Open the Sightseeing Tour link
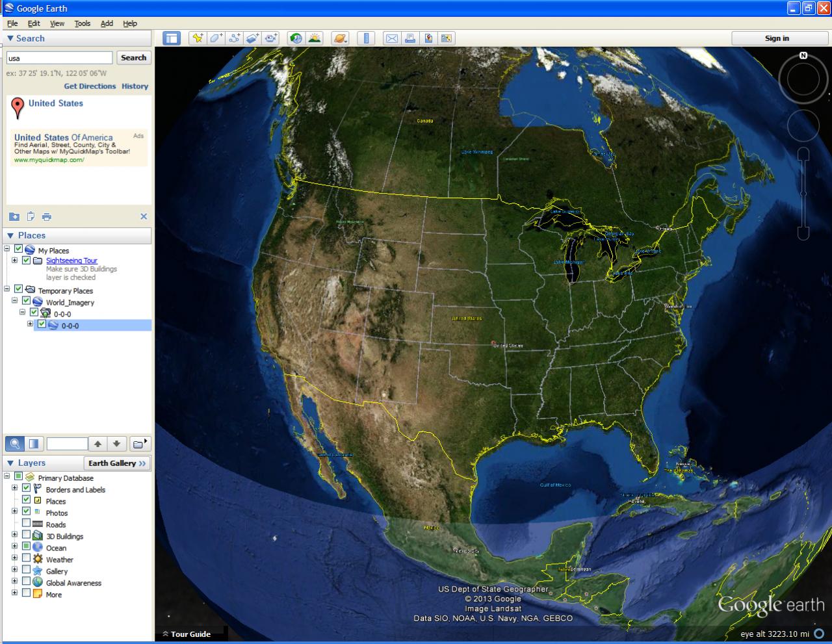Viewport: 832px width, 644px height. (x=71, y=260)
